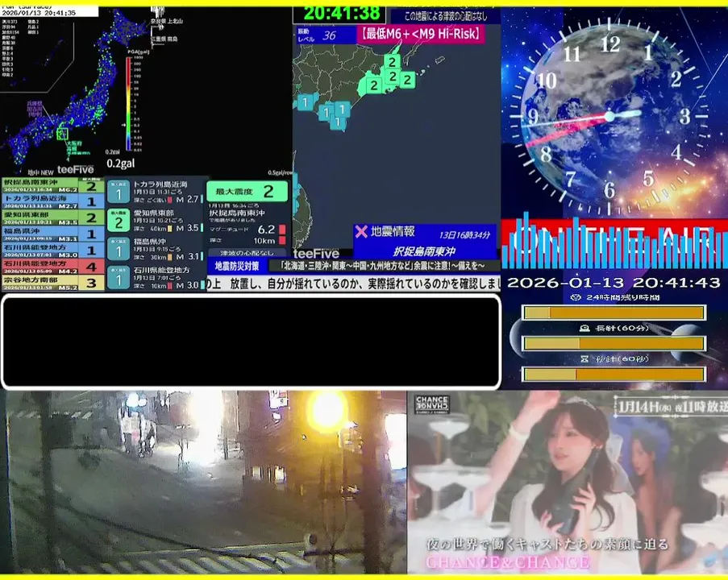This screenshot has width=728, height=580.
Task: Click the icon beside the 長針(60分) label
Action: click(x=584, y=328)
